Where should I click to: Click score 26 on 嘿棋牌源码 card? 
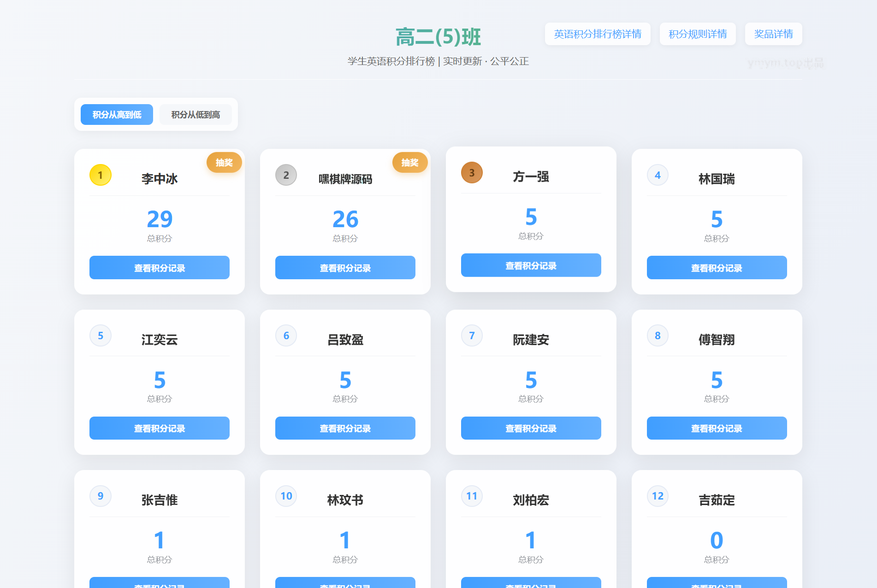click(345, 219)
